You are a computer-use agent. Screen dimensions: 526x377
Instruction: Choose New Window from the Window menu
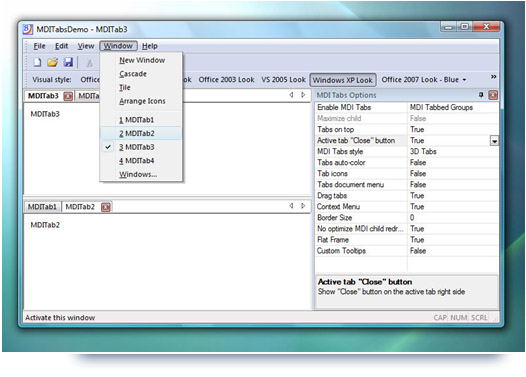click(x=141, y=60)
